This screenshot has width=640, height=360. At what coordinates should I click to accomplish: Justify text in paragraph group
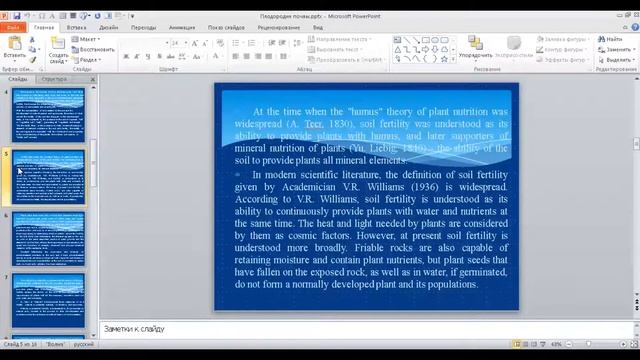pyautogui.click(x=269, y=56)
